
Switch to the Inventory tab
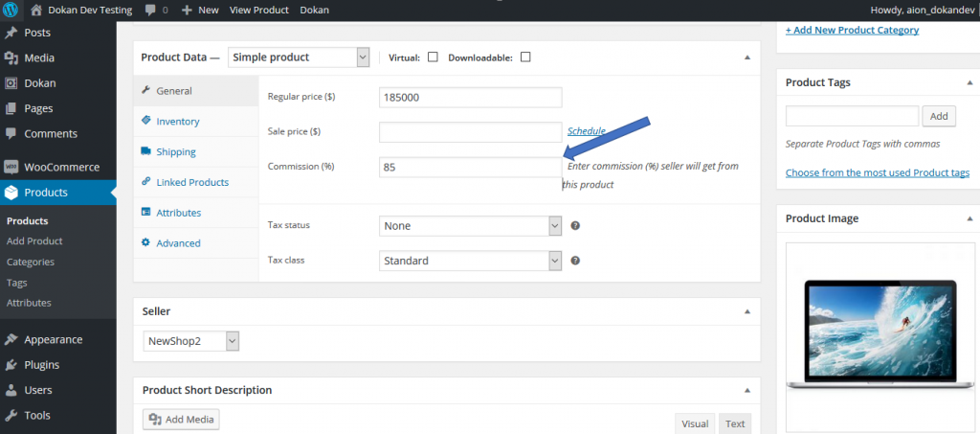click(195, 122)
